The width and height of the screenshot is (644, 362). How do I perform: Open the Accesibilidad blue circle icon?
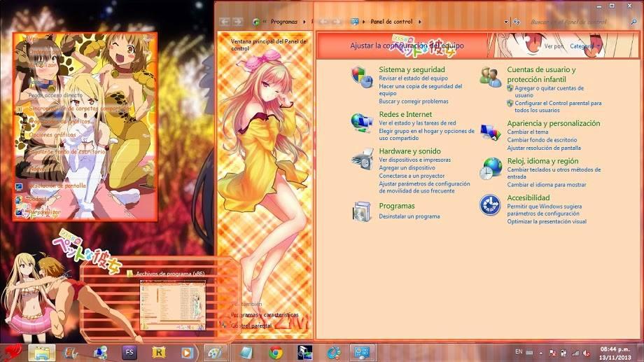point(490,205)
